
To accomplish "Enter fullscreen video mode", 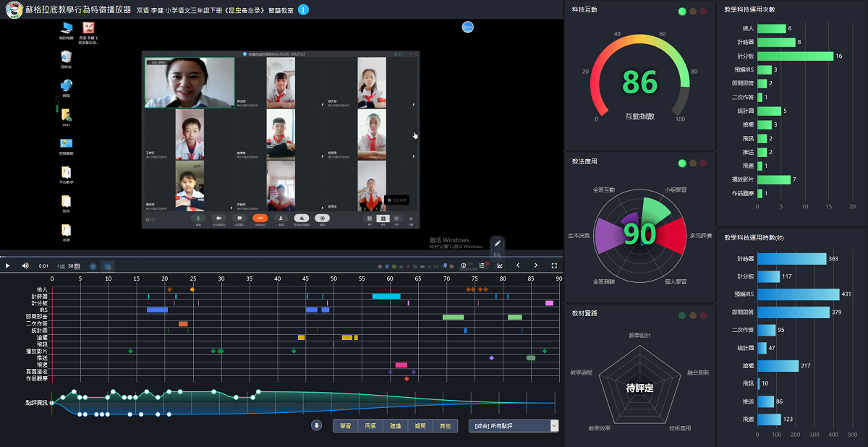I will pos(554,265).
